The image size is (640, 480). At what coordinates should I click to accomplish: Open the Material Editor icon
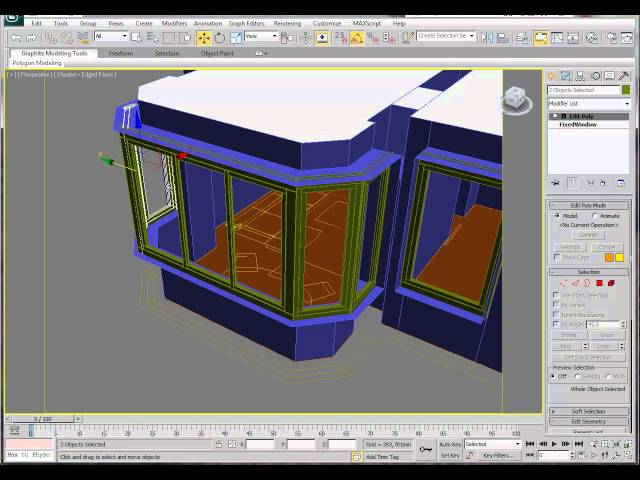[592, 38]
